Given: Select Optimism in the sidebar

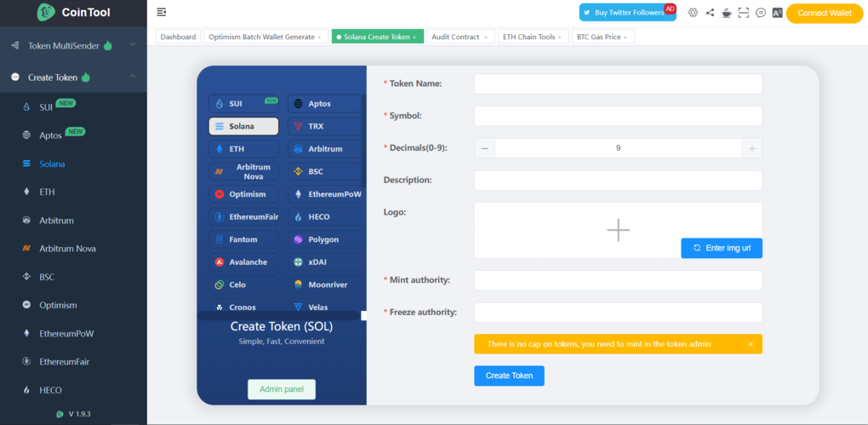Looking at the screenshot, I should [x=73, y=305].
